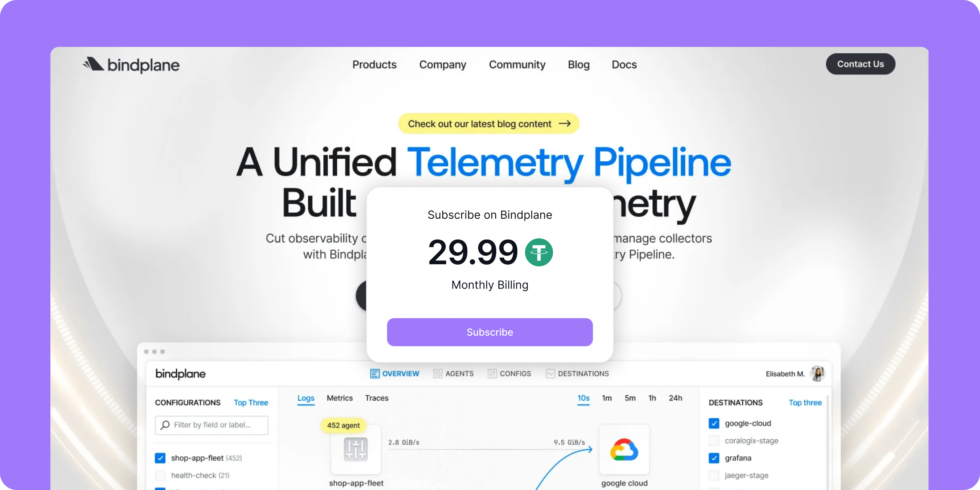Click the Contact Us button

860,64
